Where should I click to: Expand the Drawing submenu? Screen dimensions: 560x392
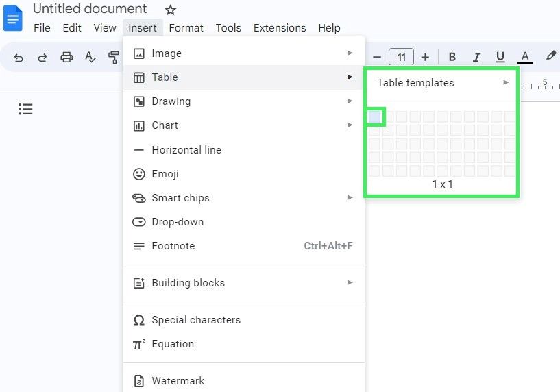(244, 101)
